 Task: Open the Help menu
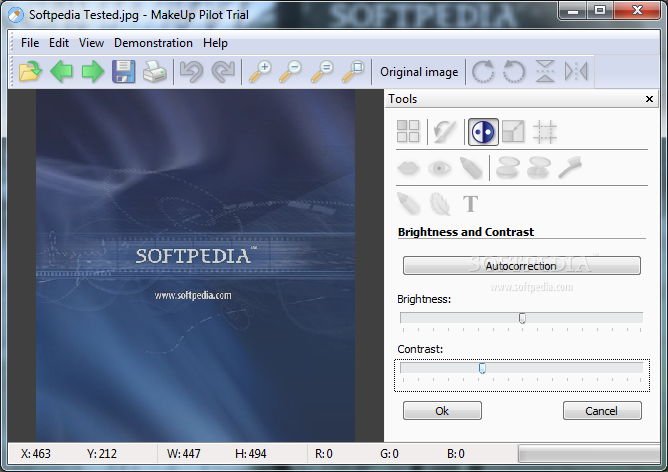[x=215, y=43]
